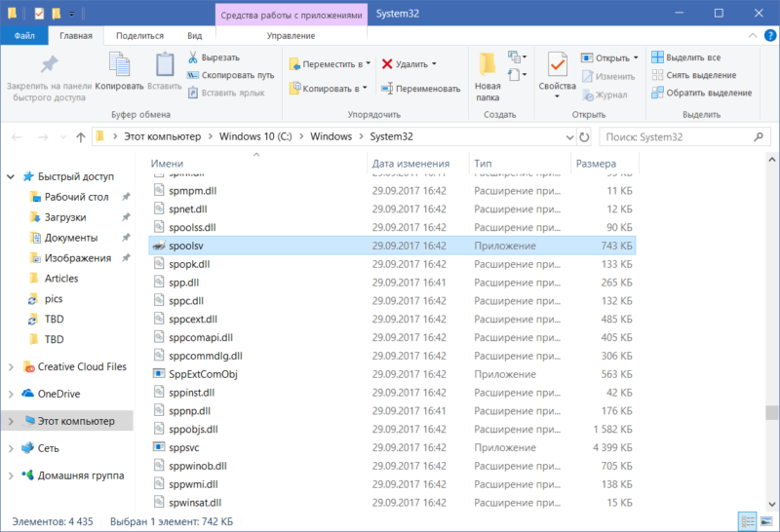
Task: Select spoolsv application file
Action: tap(392, 246)
